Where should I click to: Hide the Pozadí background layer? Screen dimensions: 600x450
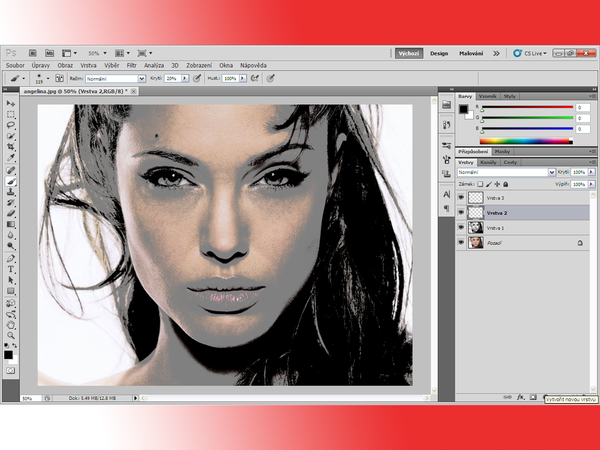click(x=461, y=242)
